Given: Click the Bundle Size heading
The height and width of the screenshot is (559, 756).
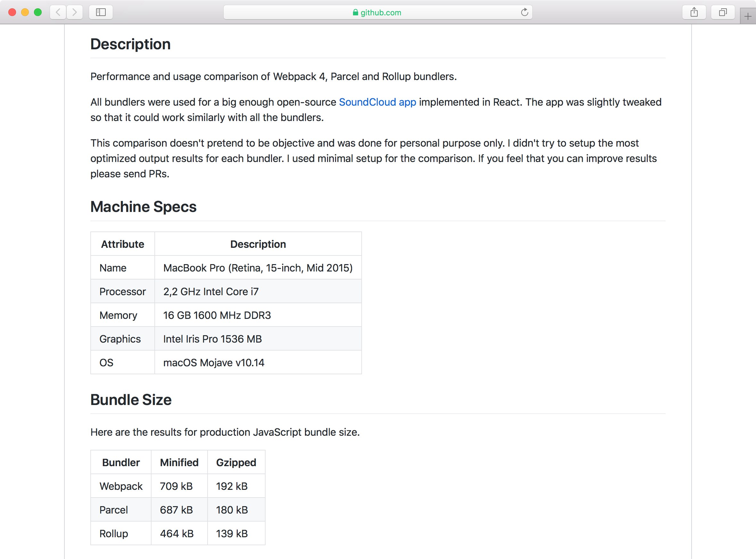Looking at the screenshot, I should click(x=131, y=400).
